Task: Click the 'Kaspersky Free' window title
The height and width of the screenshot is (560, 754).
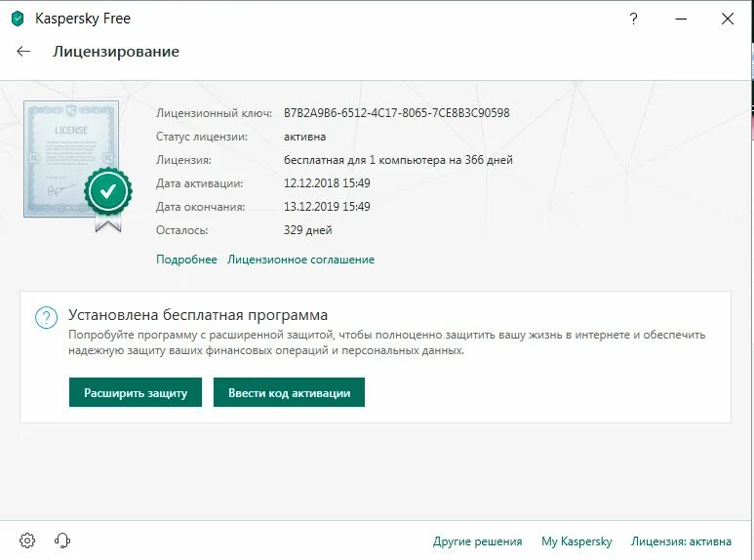Action: tap(83, 19)
